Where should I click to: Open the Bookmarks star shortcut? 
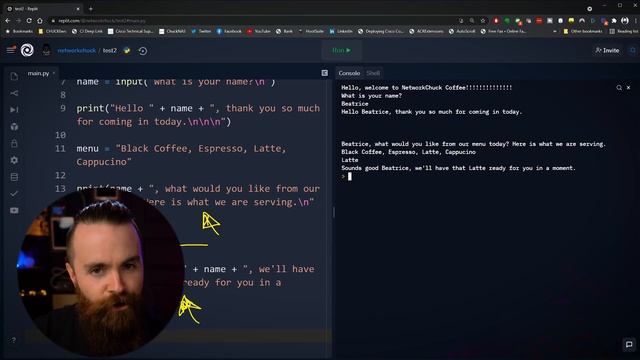[19, 31]
